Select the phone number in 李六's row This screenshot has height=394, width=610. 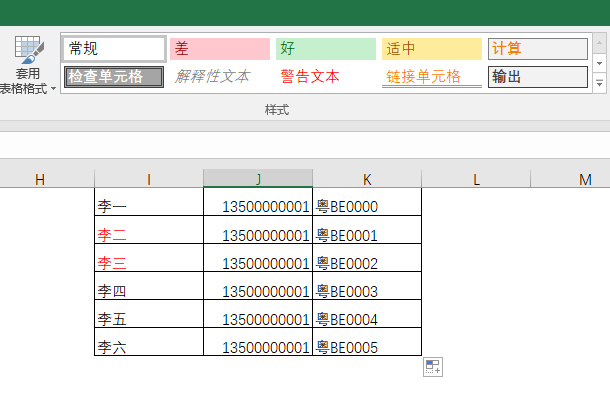coord(258,341)
